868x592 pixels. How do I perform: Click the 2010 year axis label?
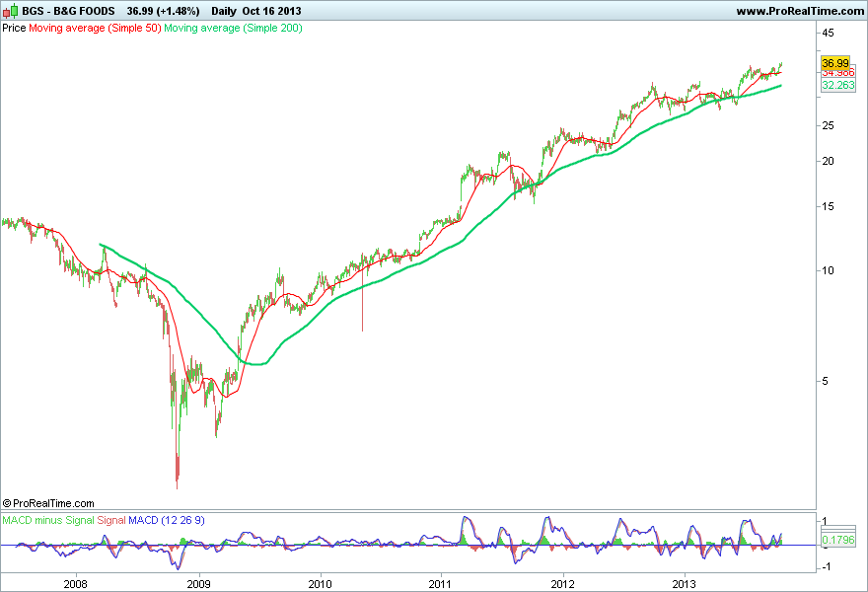click(x=320, y=584)
